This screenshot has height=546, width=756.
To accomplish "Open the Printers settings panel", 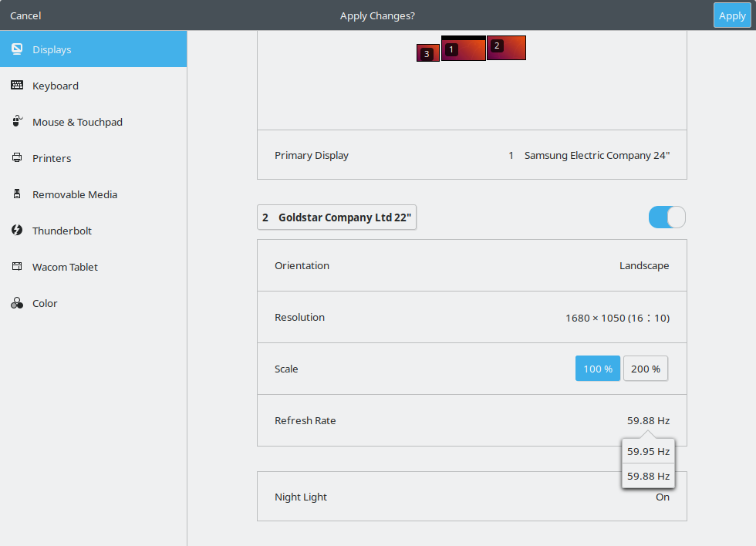I will point(93,157).
